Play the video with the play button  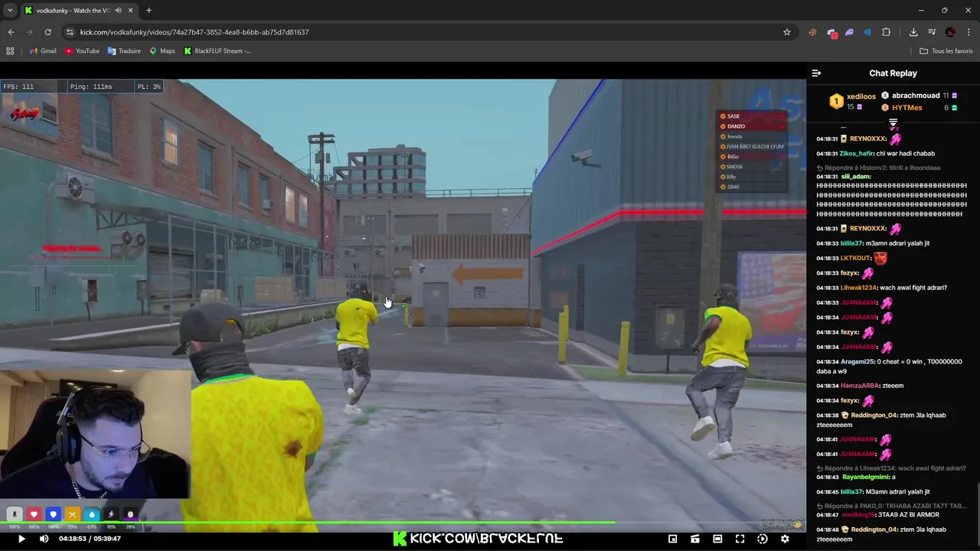point(21,539)
